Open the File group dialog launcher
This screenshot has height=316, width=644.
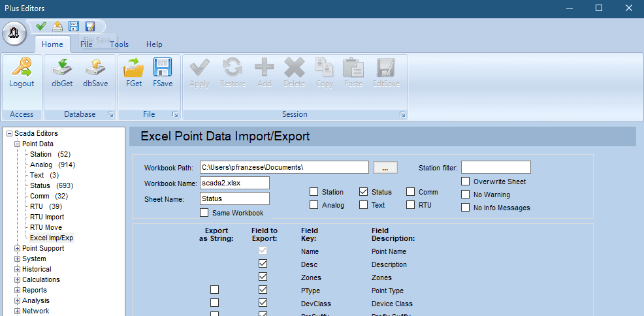pyautogui.click(x=175, y=115)
